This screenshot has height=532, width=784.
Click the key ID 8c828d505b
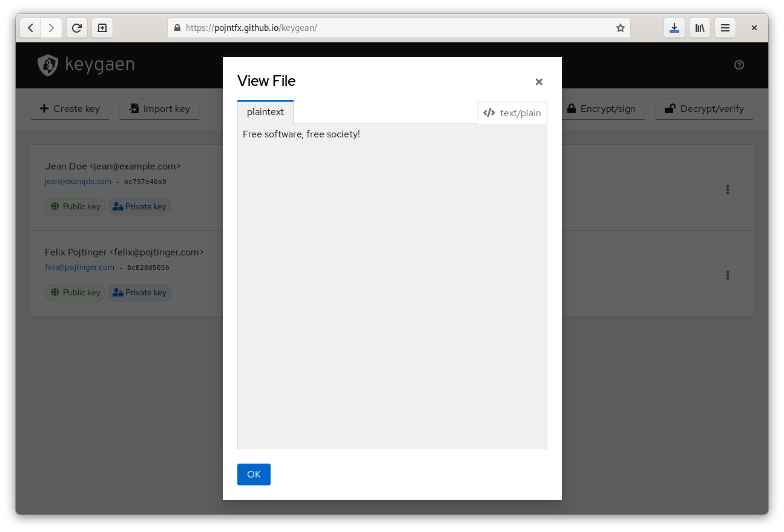[x=148, y=268]
